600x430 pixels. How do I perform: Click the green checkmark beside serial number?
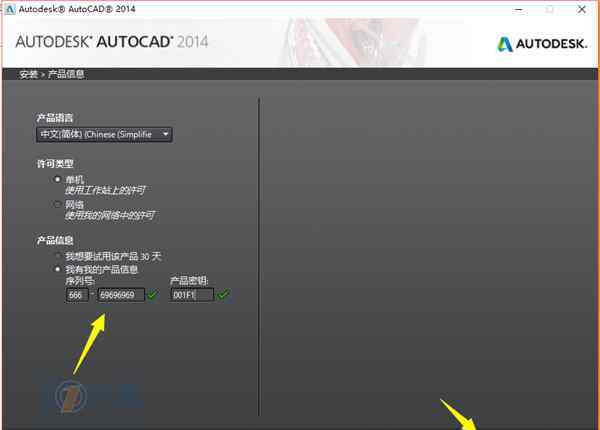point(152,295)
